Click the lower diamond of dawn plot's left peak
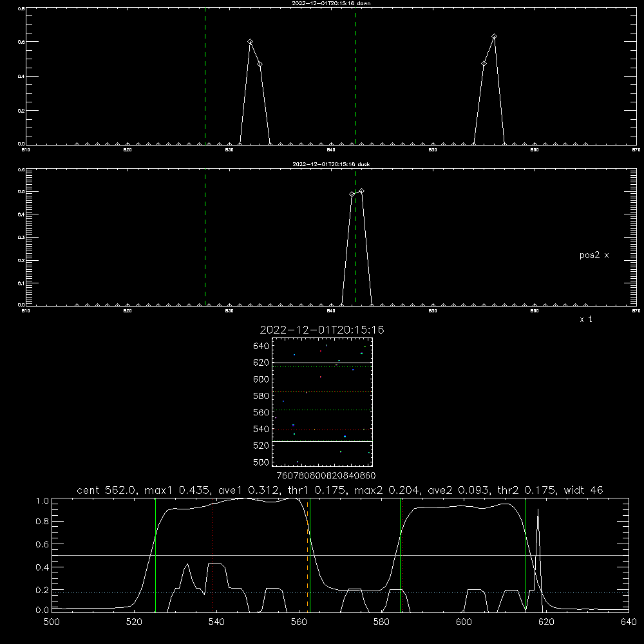The image size is (644, 644). point(260,64)
